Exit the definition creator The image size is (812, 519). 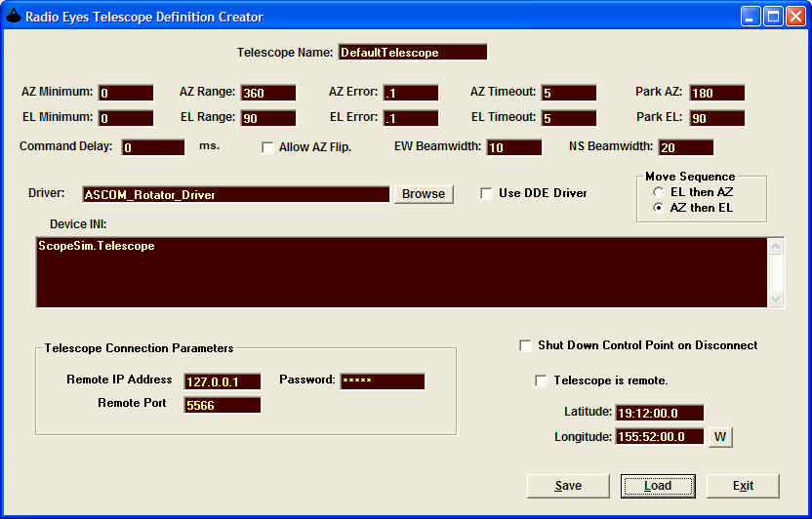743,486
